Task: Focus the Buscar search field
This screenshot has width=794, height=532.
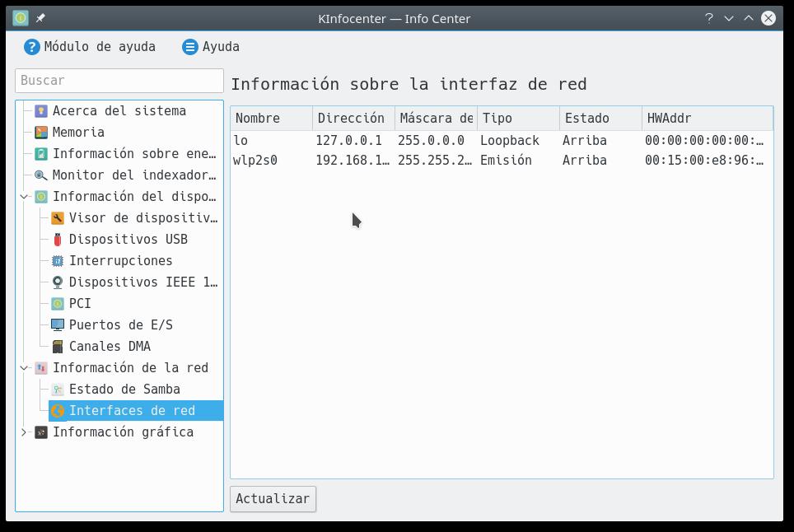Action: point(119,81)
